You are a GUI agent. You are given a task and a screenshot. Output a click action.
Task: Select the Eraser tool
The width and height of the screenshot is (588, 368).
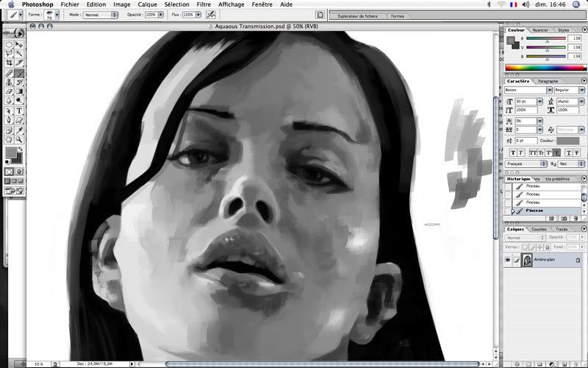coord(9,92)
